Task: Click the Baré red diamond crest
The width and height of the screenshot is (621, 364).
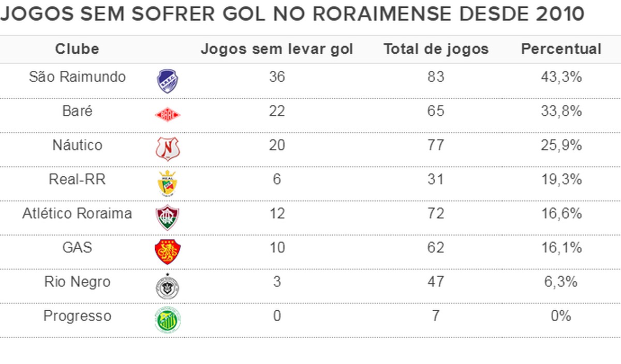Action: [168, 115]
